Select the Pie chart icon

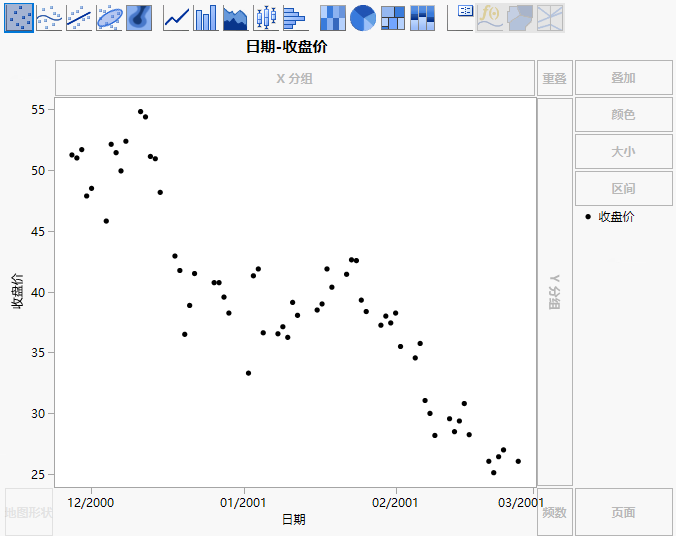362,17
